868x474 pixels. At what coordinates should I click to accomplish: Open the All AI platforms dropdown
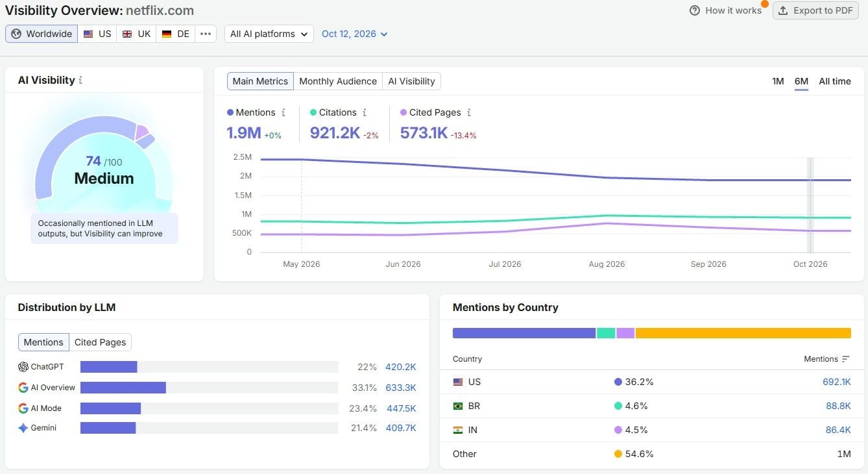[x=269, y=34]
